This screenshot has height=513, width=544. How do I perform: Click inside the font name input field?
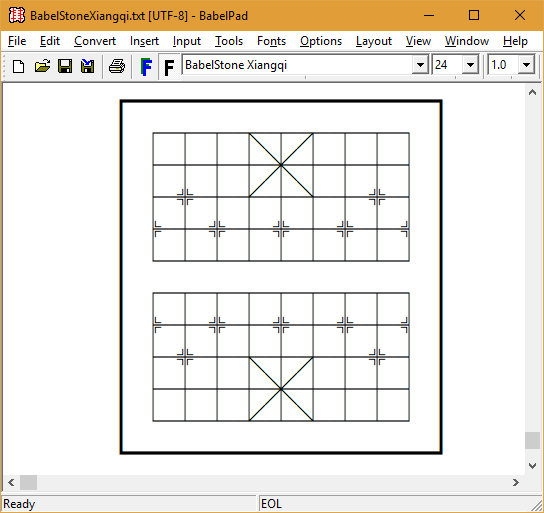coord(297,65)
